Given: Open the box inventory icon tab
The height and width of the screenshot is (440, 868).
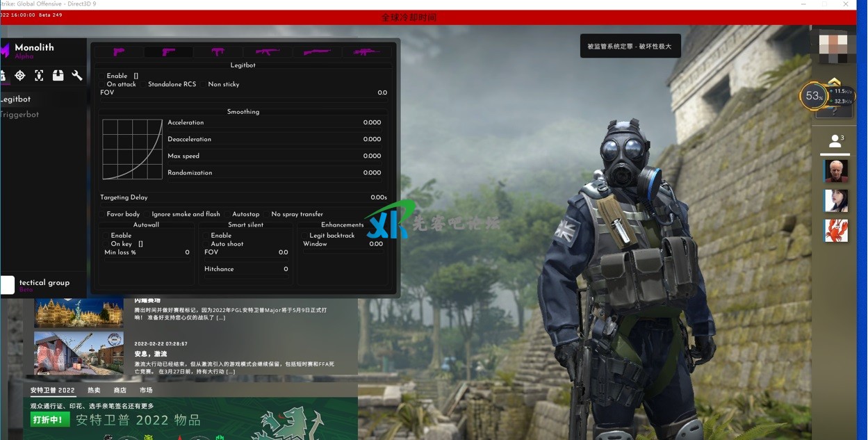Looking at the screenshot, I should click(x=58, y=75).
